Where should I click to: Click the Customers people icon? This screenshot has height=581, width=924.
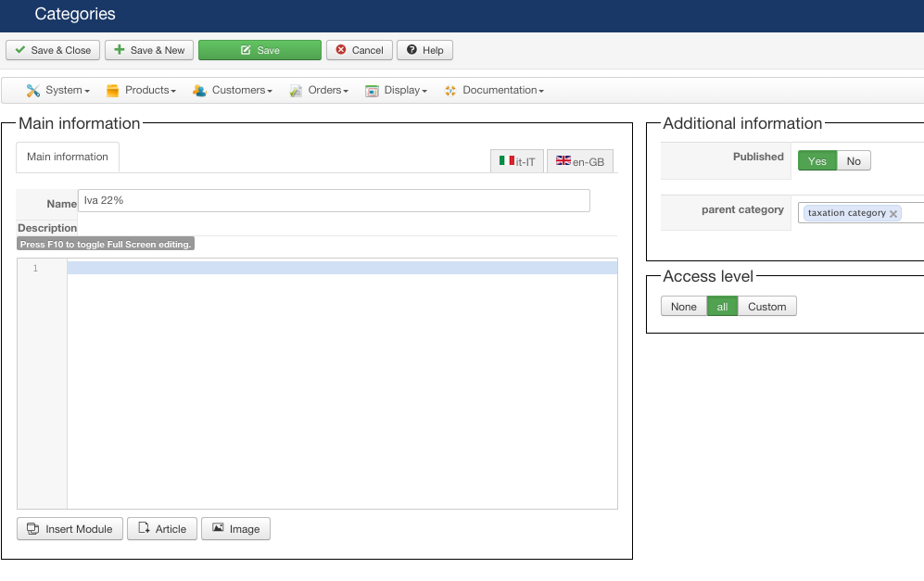click(200, 90)
